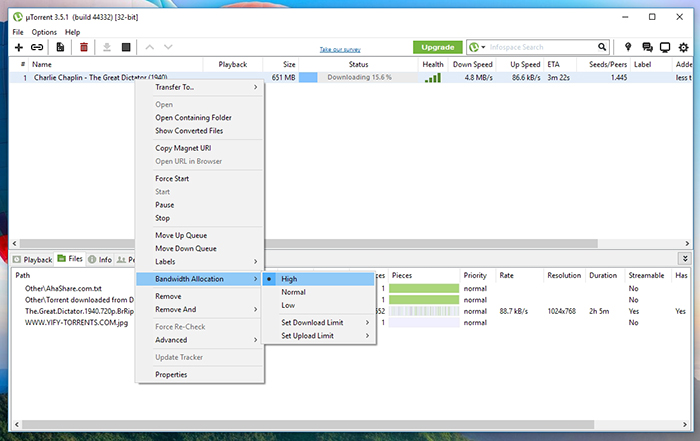
Task: Select Charlie Chaplin The Great Dictator torrent
Action: 100,78
